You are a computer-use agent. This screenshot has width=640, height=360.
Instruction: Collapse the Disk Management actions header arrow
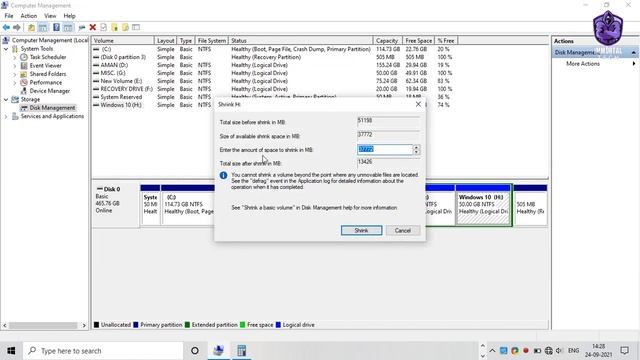633,53
